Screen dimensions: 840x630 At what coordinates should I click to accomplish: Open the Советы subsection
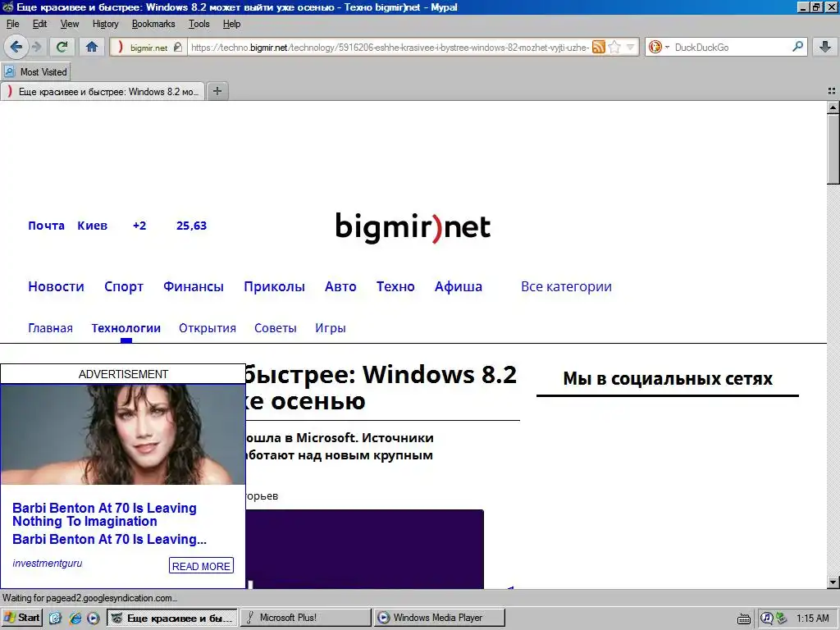(x=276, y=328)
